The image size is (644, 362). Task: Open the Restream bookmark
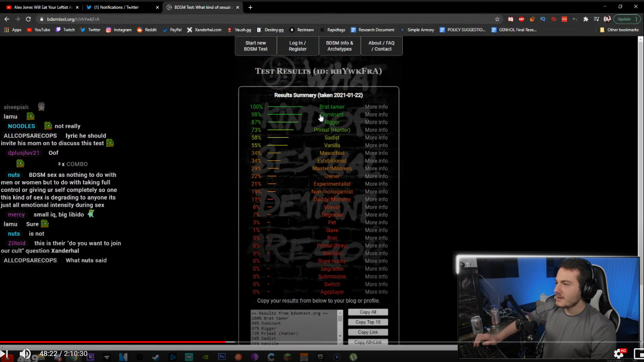[x=302, y=30]
